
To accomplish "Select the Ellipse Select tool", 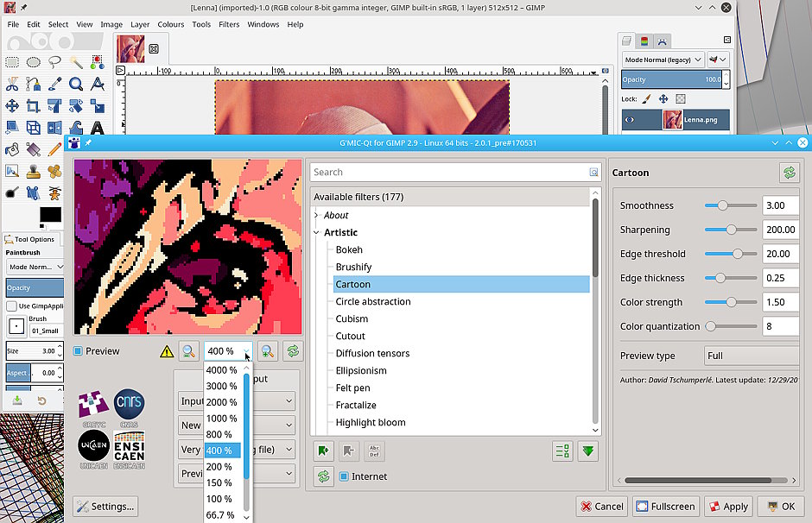I will (33, 63).
